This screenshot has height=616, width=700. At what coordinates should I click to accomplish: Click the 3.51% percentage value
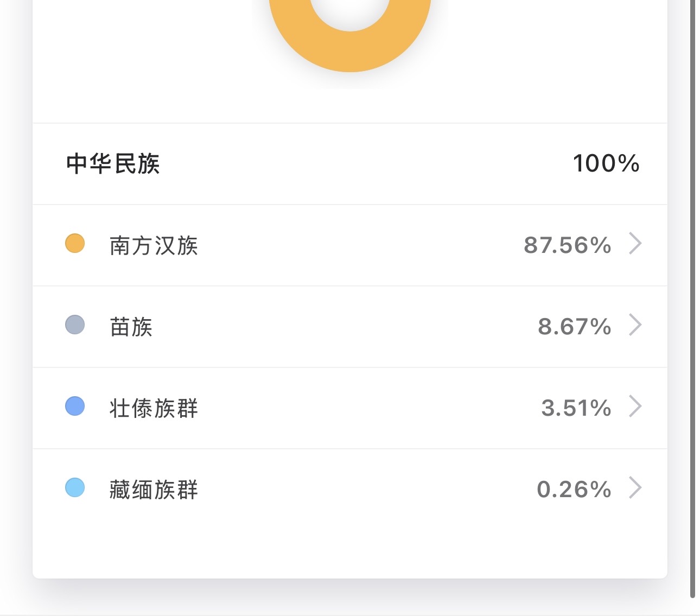coord(576,408)
